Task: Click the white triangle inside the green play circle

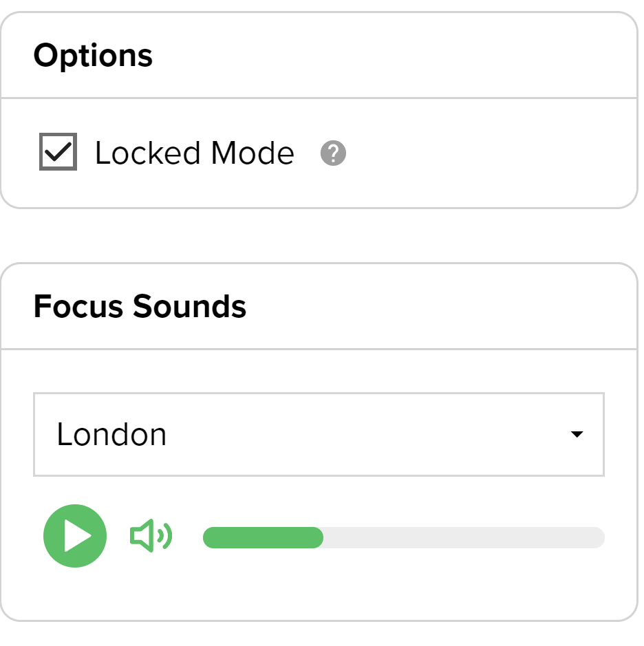Action: (x=77, y=536)
